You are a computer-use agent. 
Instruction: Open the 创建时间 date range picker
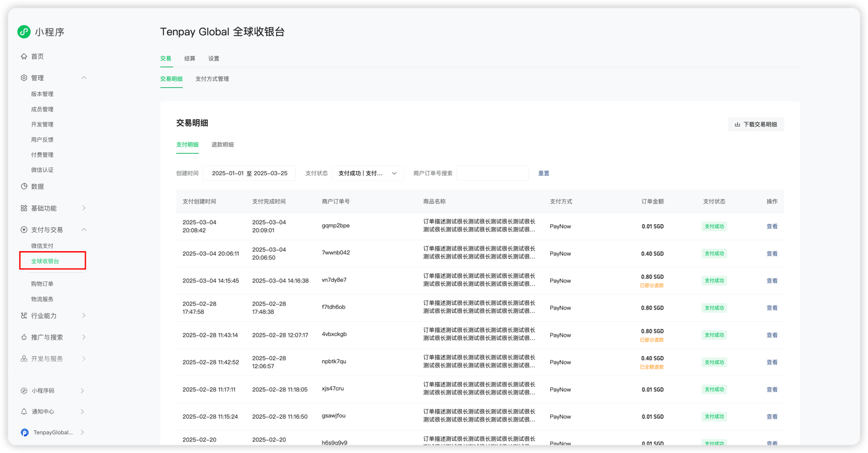point(250,173)
